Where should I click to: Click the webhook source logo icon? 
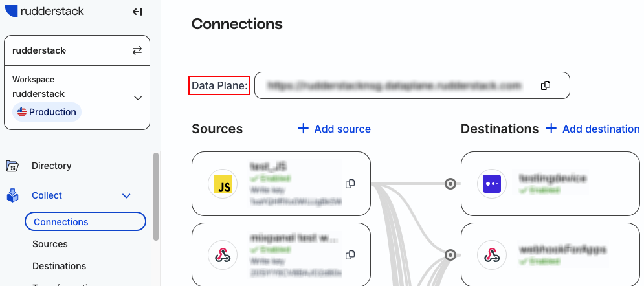tap(223, 255)
